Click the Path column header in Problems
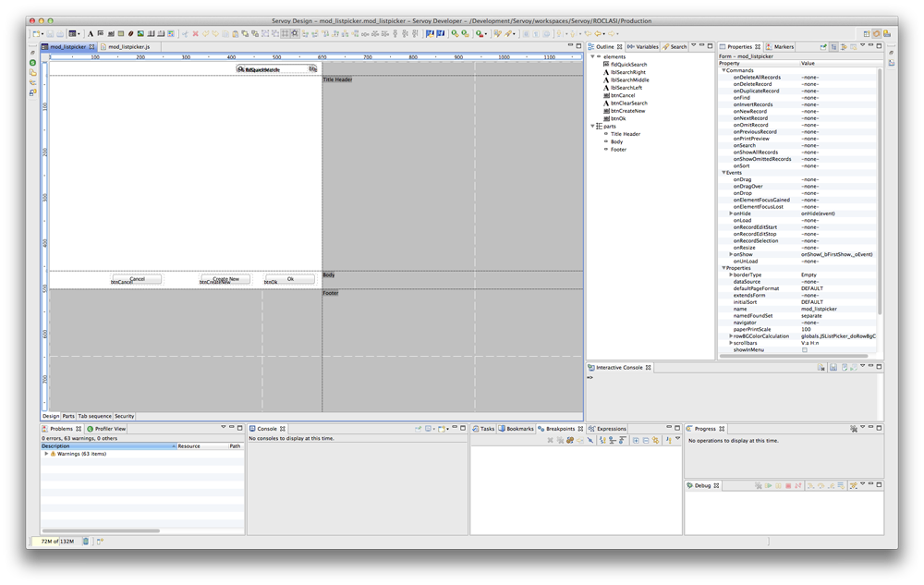924x585 pixels. point(236,446)
